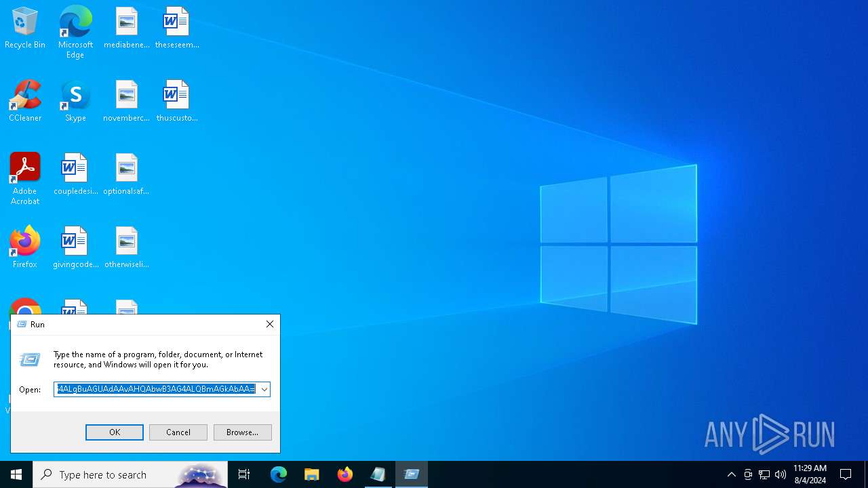
Task: Open network status tray icon
Action: [x=764, y=474]
